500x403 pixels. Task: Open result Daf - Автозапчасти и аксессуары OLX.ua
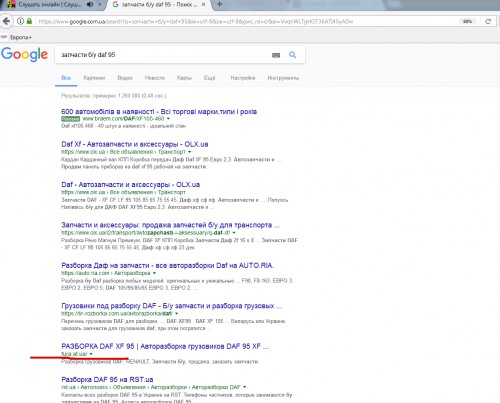[x=131, y=185]
